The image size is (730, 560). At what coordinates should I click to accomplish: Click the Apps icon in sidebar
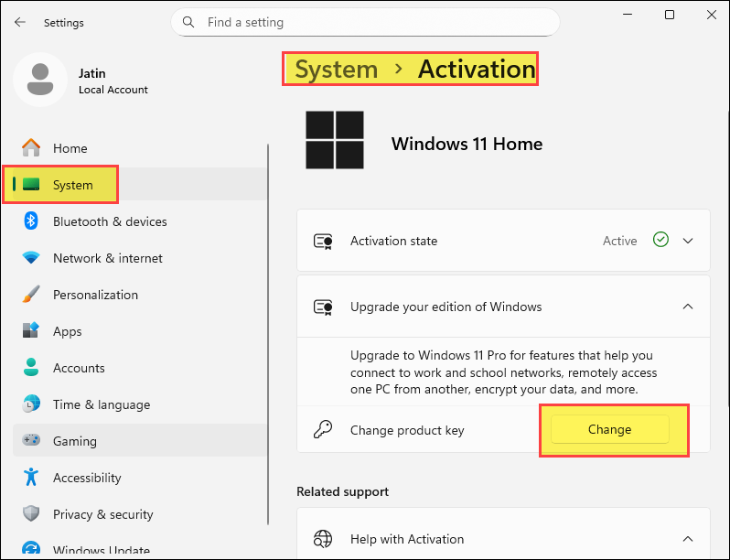point(31,330)
